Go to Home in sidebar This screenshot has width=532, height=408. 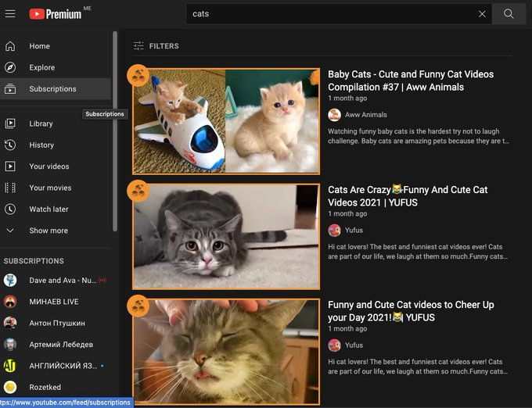(39, 46)
